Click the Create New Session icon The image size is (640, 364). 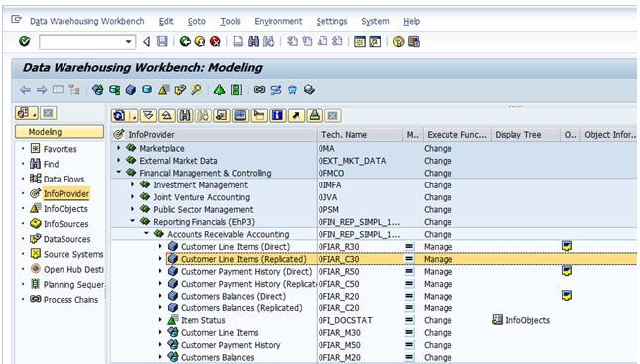(x=359, y=42)
